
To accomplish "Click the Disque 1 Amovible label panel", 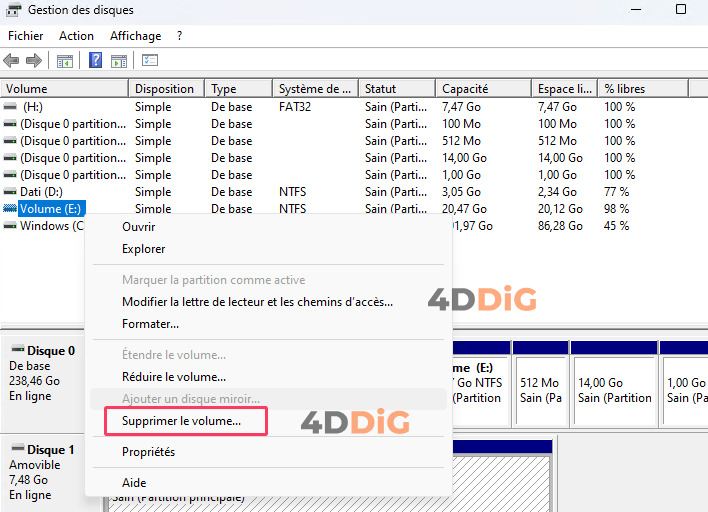I will tap(43, 472).
